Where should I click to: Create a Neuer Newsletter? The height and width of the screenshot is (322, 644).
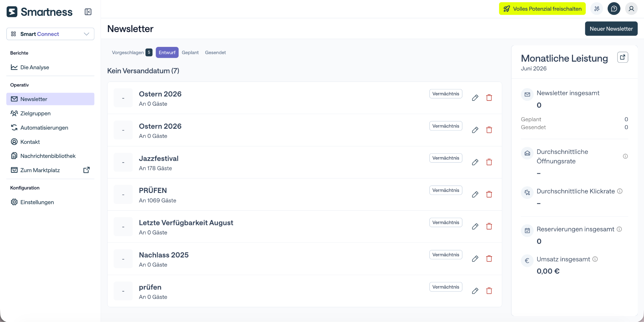(611, 29)
